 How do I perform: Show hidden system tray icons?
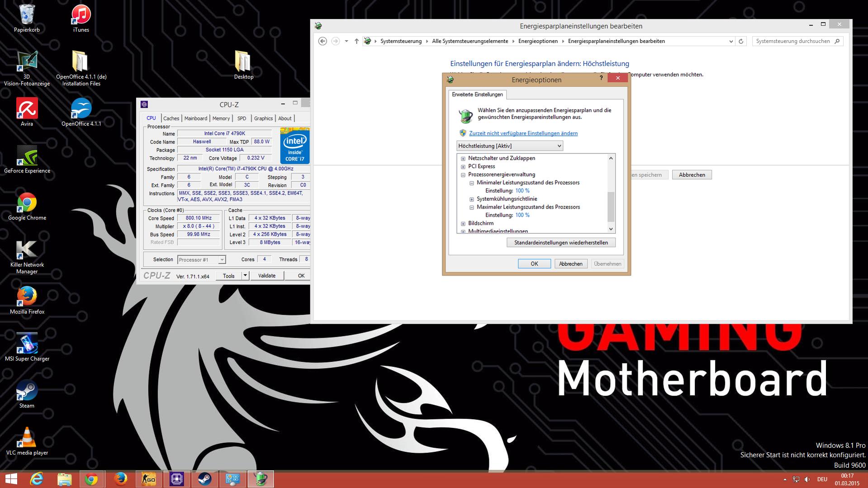[785, 479]
